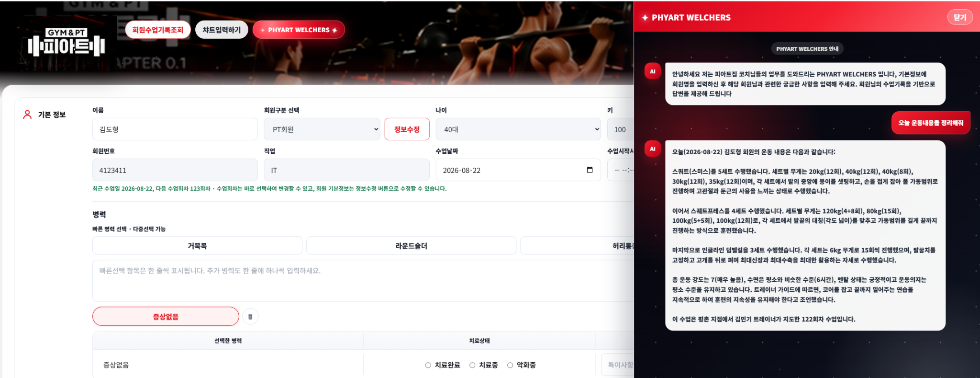Open the 회원구분 선택 dropdown showing PT회원

[322, 129]
